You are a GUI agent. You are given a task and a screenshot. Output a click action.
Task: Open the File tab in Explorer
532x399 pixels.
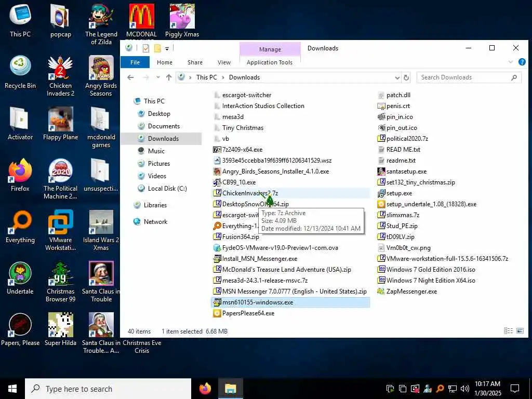135,62
